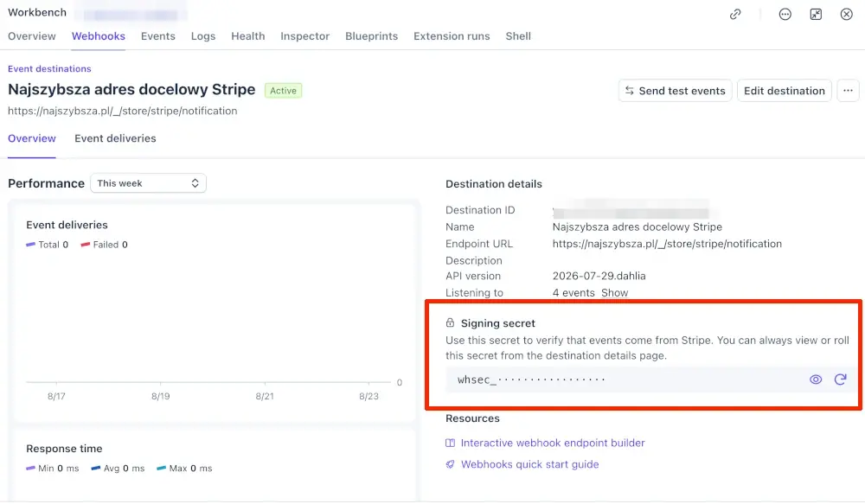Select the Event deliveries sub-tab
The width and height of the screenshot is (865, 504).
115,138
